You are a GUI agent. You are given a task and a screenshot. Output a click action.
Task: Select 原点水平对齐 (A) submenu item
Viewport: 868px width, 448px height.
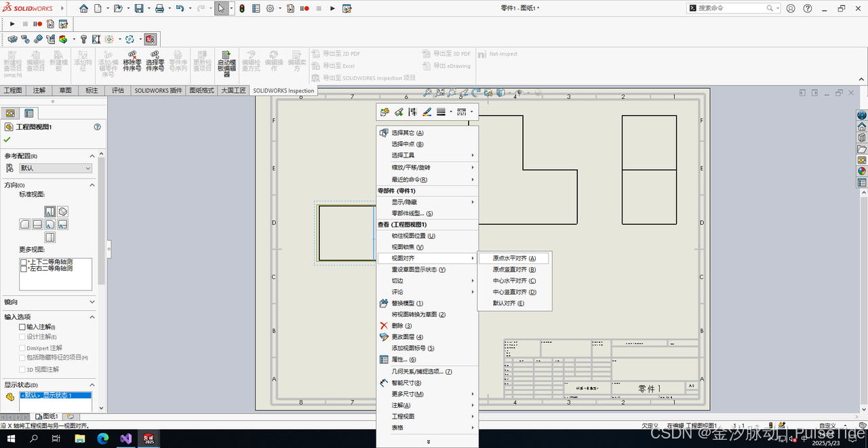514,258
